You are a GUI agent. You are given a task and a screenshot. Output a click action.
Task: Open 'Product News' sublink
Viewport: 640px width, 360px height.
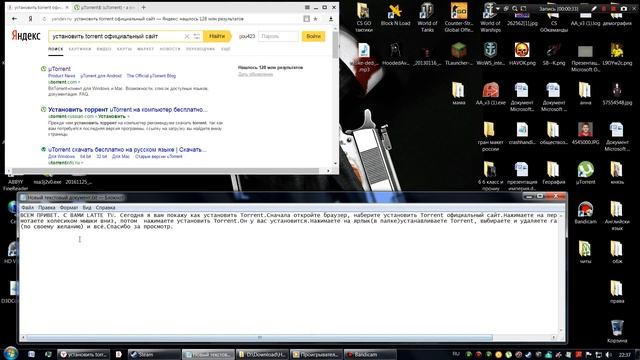[x=62, y=76]
